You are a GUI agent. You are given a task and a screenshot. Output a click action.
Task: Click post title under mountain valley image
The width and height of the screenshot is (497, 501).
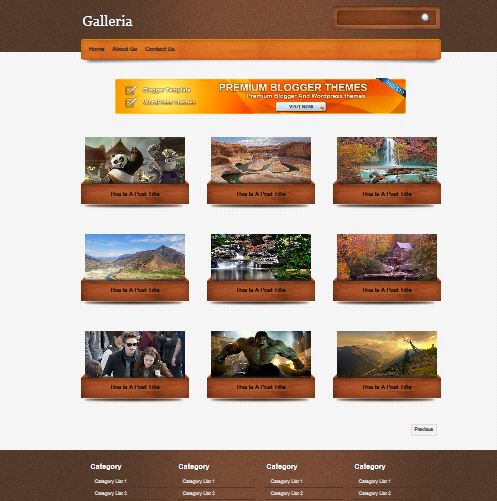coord(135,290)
